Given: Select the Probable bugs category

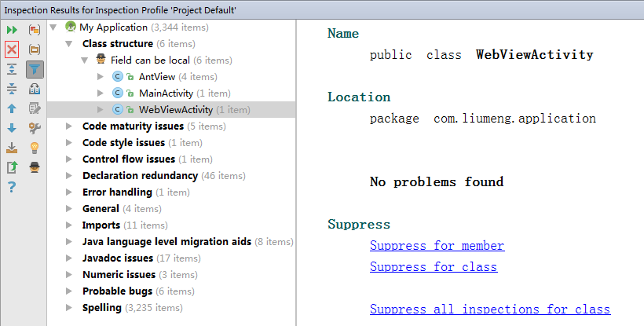Looking at the screenshot, I should pos(115,291).
